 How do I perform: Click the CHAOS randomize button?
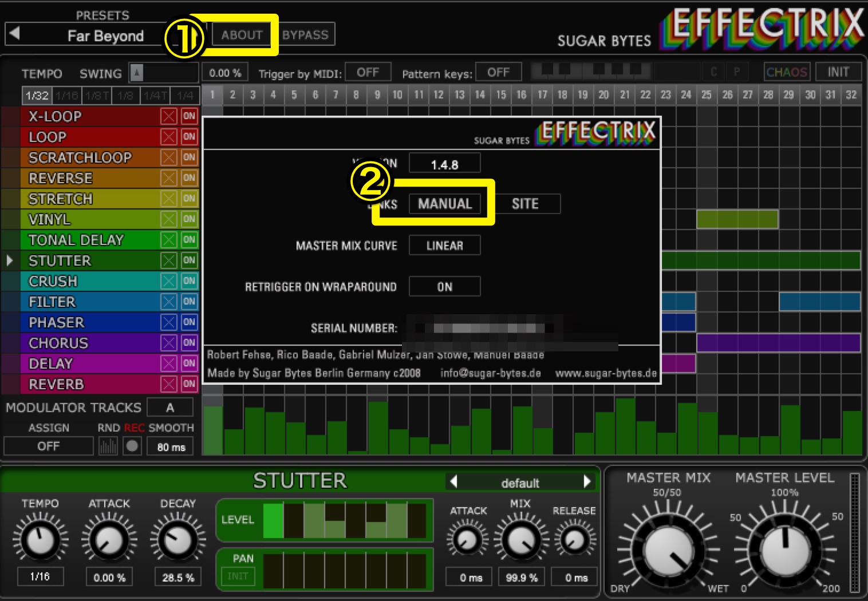pyautogui.click(x=787, y=72)
